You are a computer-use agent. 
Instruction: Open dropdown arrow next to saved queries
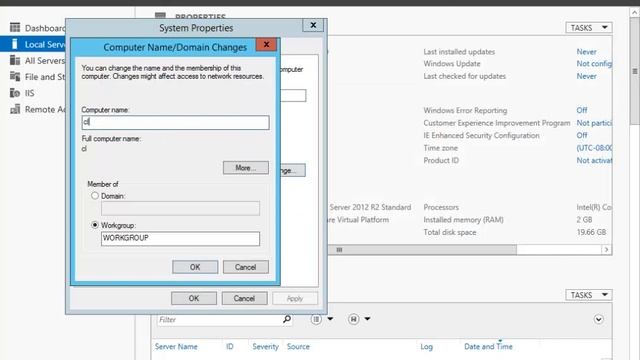367,319
